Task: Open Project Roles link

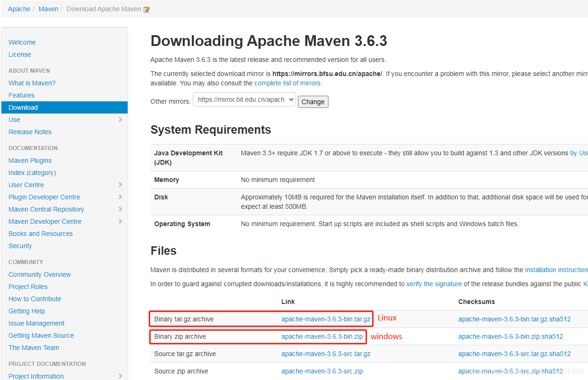Action: 28,287
